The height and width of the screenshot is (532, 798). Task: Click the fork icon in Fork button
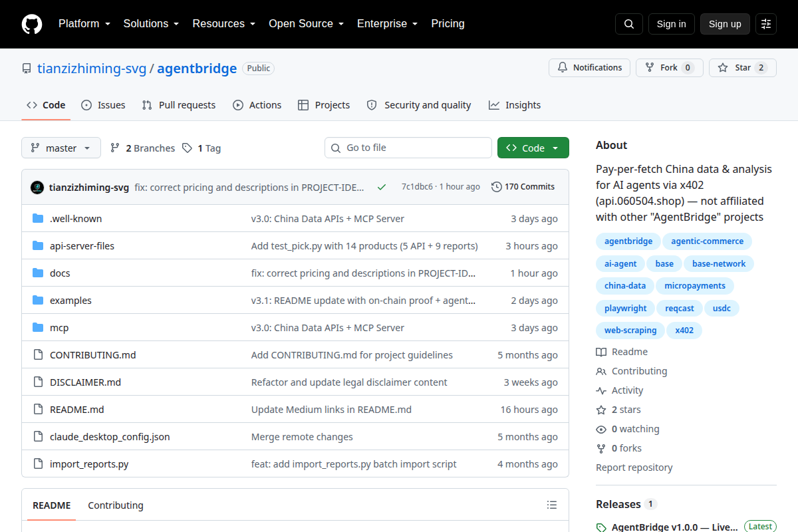click(x=650, y=68)
